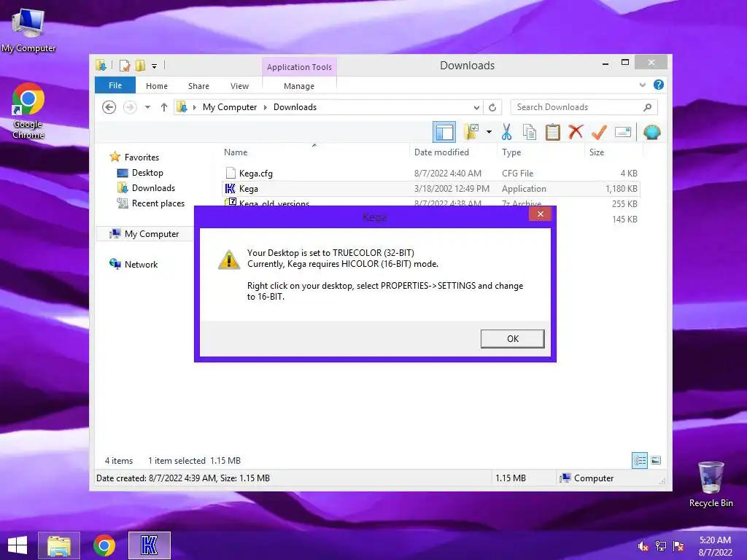Open the folder options dropdown arrow

pos(489,132)
